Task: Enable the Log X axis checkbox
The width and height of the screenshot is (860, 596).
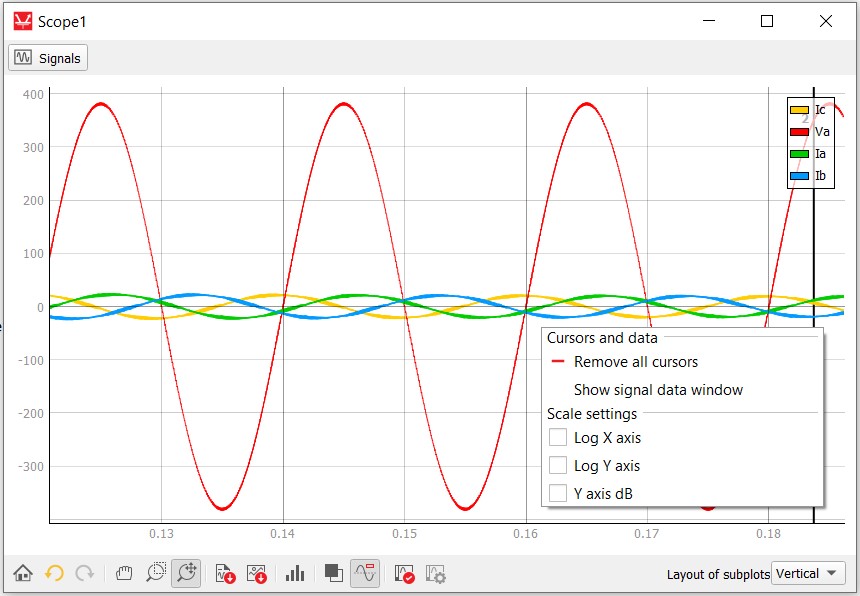Action: pos(558,438)
